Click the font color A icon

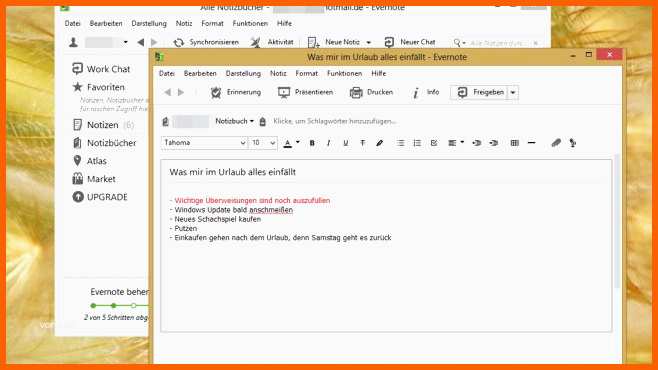click(287, 143)
